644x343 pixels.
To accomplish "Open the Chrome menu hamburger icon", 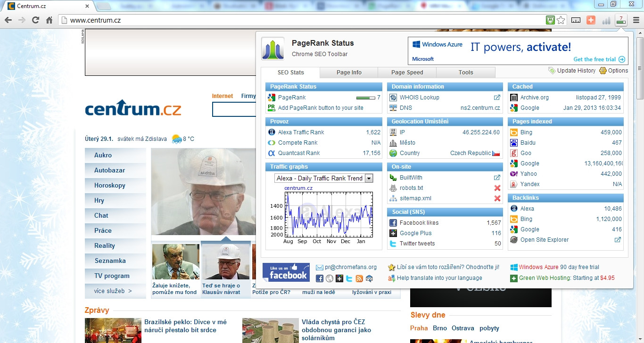I will click(x=636, y=20).
